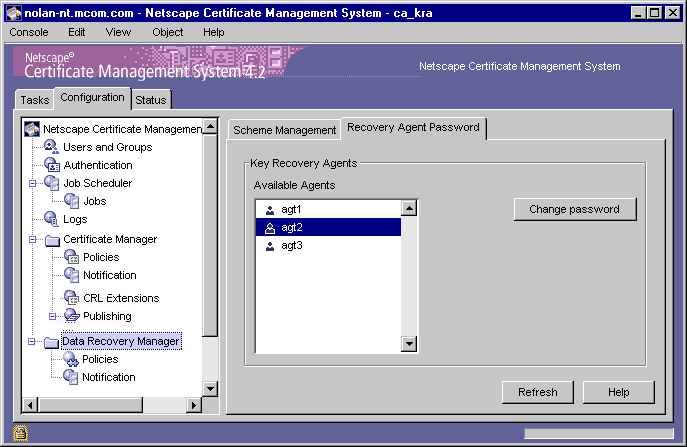Select agent agt3 in the list
Image resolution: width=687 pixels, height=447 pixels.
click(328, 245)
